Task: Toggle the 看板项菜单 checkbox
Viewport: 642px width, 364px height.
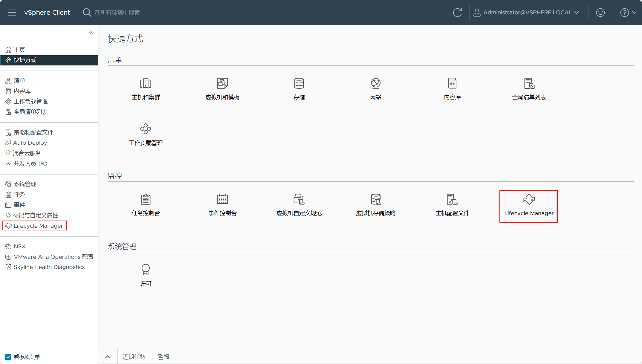Action: [x=8, y=357]
